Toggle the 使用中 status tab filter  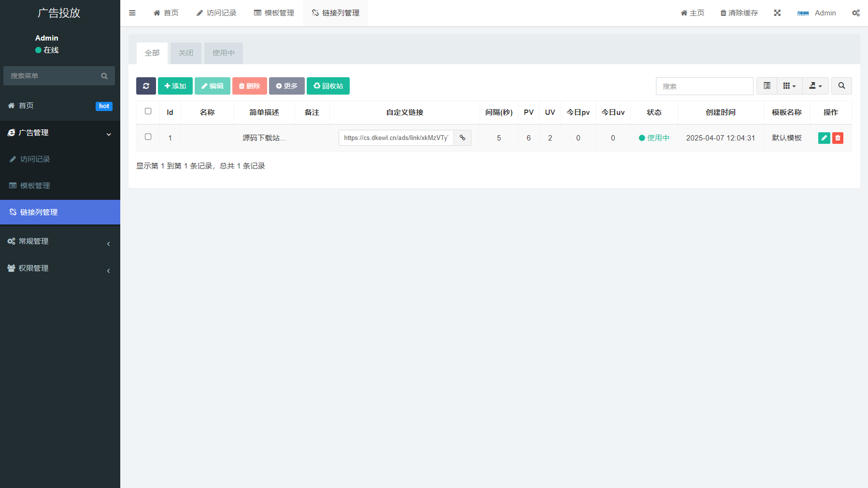(223, 53)
